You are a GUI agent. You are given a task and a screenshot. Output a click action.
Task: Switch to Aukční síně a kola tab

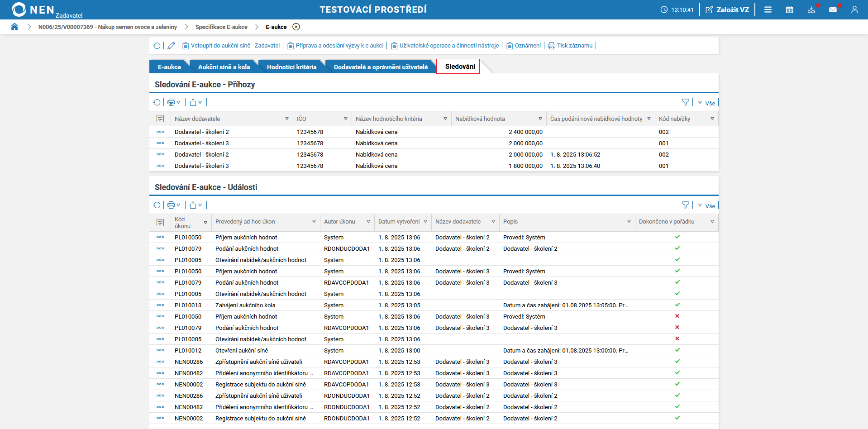tap(224, 67)
